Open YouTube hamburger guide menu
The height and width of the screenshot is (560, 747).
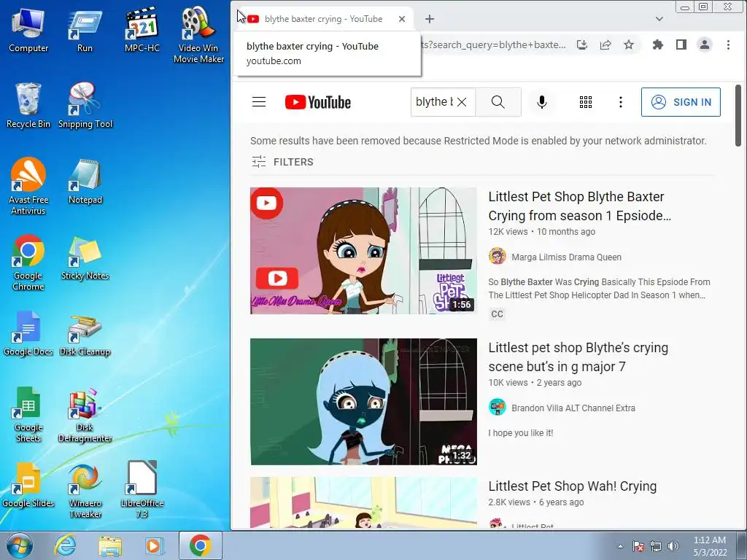tap(259, 102)
